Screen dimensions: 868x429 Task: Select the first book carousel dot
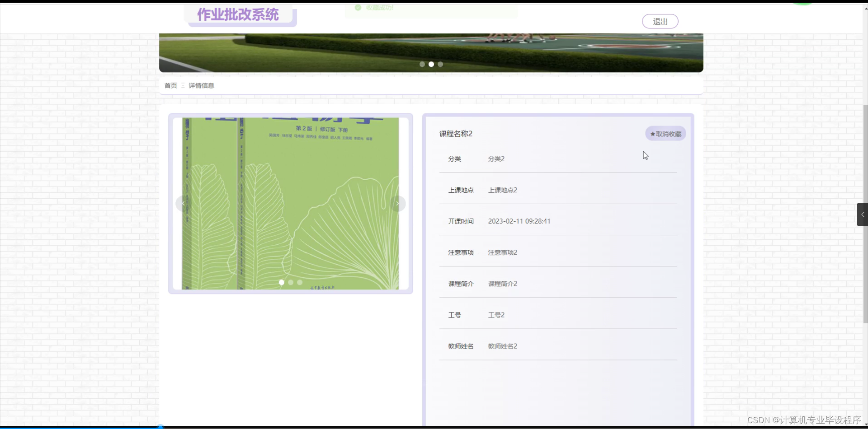(281, 282)
